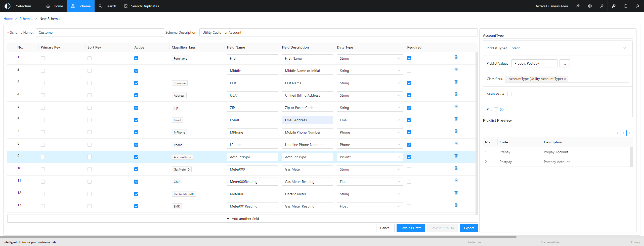Click the magnifier icon beside the gear
Image resolution: width=644 pixels, height=246 pixels.
pyautogui.click(x=602, y=6)
